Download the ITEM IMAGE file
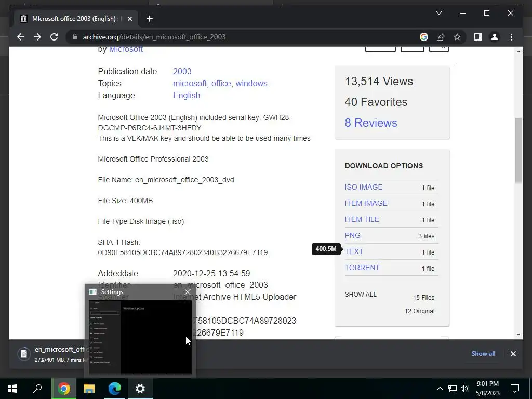The width and height of the screenshot is (532, 399). click(x=366, y=203)
